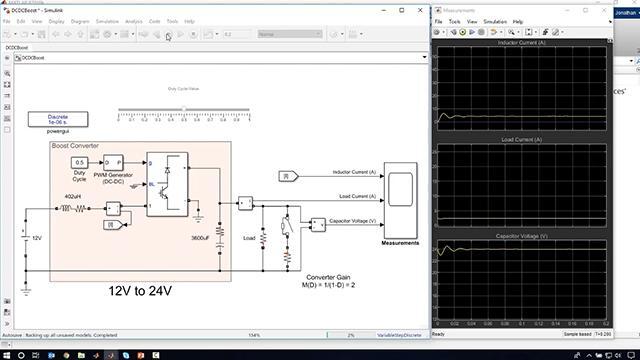Screen dimensions: 640x360
Task: Open dropdown arrow next to scope gear icon
Action: click(444, 32)
